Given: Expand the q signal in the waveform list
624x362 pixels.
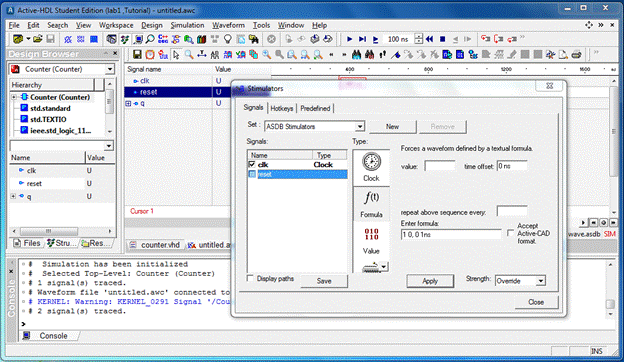Looking at the screenshot, I should (x=128, y=103).
